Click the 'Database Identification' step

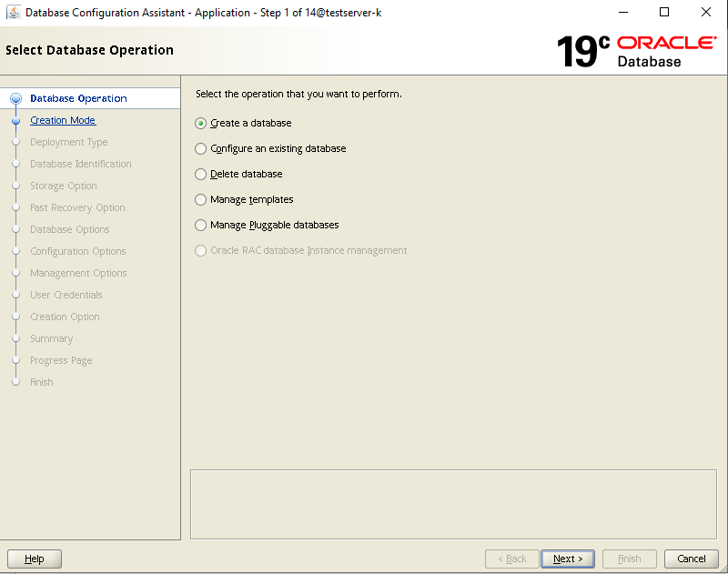tap(81, 164)
